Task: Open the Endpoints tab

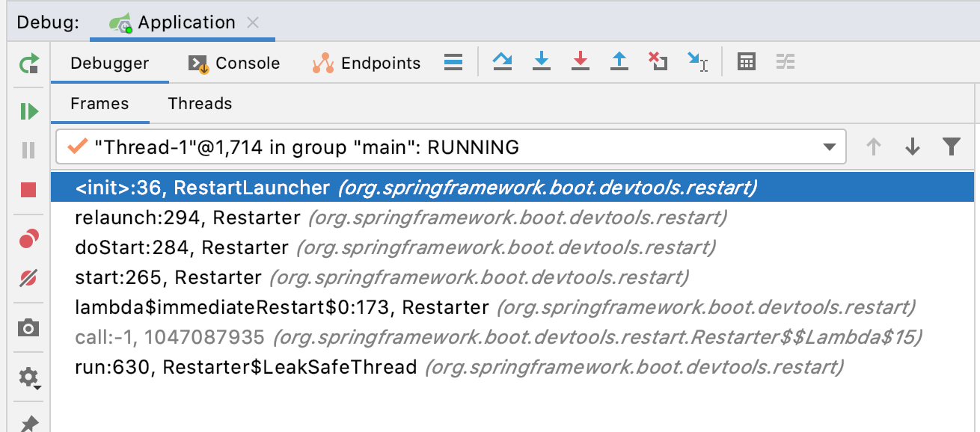Action: point(367,64)
